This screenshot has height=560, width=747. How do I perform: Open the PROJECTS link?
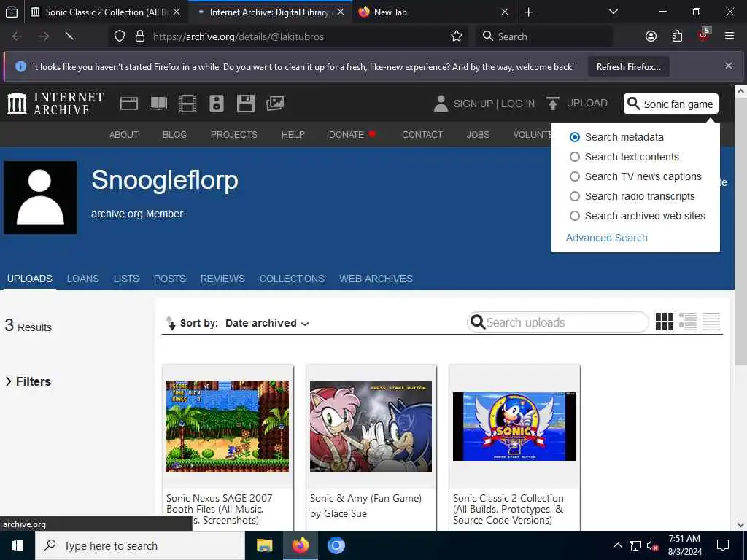coord(234,135)
